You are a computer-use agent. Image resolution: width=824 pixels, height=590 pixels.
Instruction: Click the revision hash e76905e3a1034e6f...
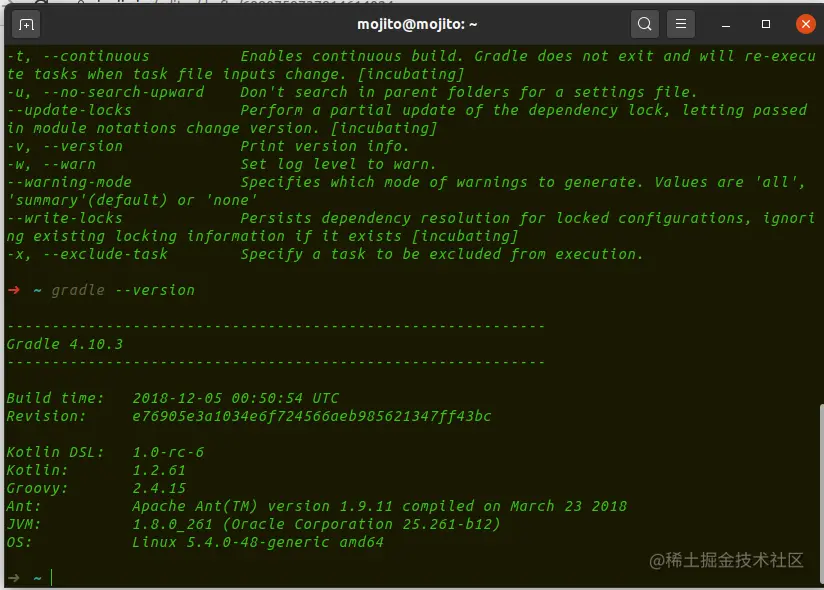[312, 416]
